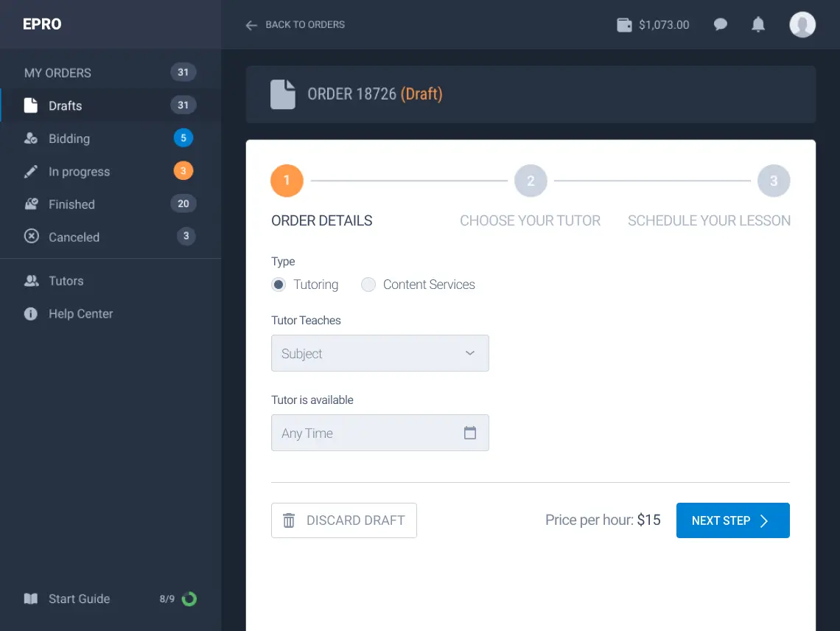Click the Discard Draft button
Screen dimensions: 840x631
tap(344, 520)
